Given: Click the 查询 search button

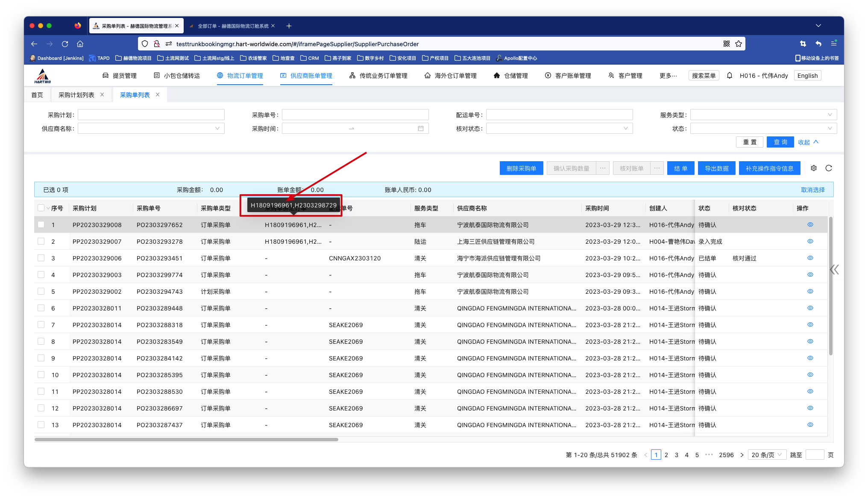Looking at the screenshot, I should (x=780, y=142).
